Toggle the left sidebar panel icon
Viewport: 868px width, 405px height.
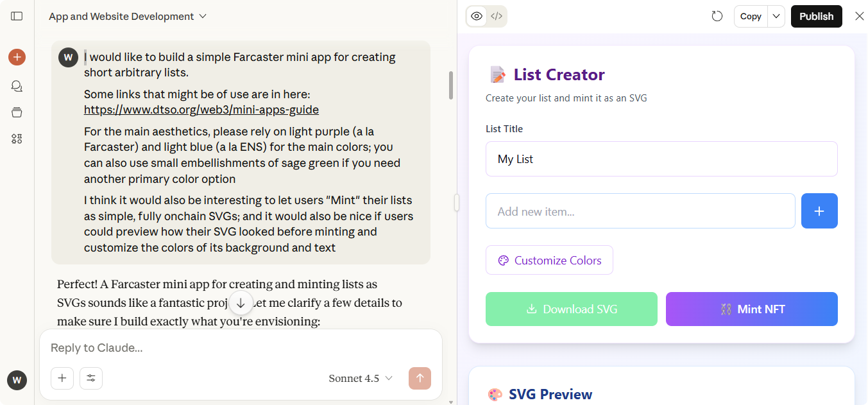(17, 16)
